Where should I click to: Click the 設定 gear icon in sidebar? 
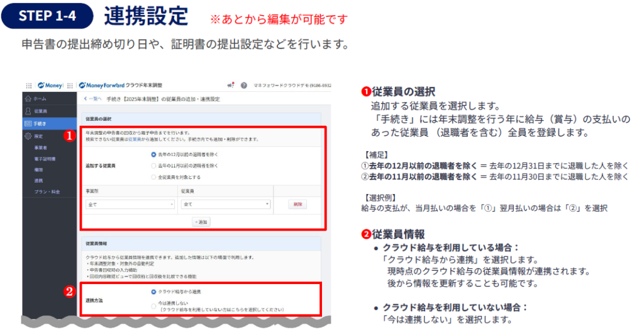pyautogui.click(x=28, y=135)
